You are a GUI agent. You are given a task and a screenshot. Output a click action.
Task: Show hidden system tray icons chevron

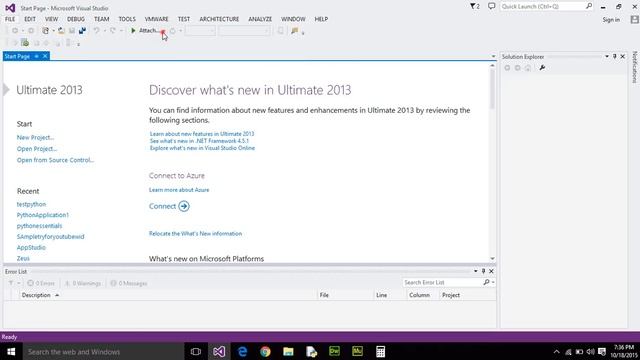[x=556, y=351]
